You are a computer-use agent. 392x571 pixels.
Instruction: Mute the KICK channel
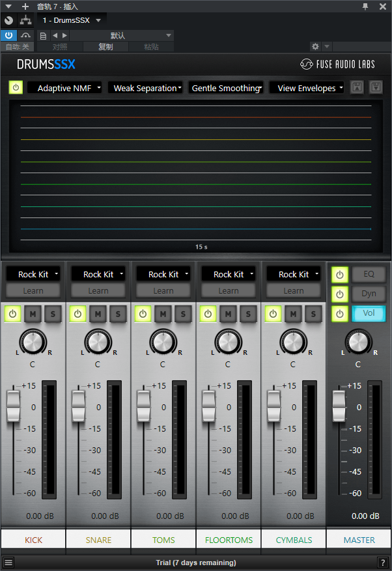[33, 314]
